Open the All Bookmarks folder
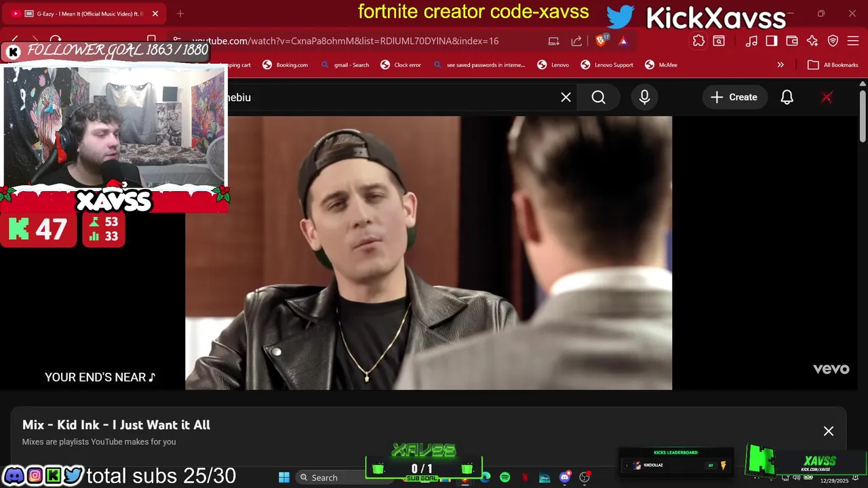This screenshot has width=868, height=488. click(833, 65)
